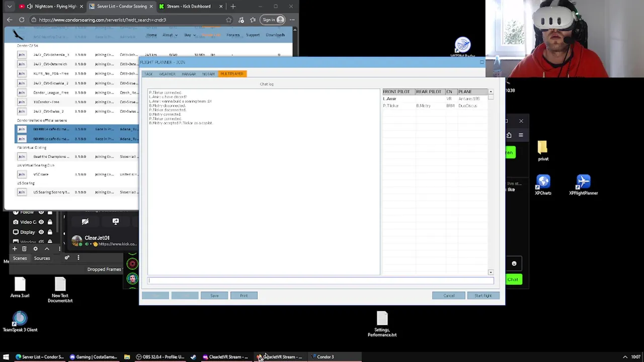Select the L.Amir pilot row
This screenshot has width=644, height=362.
point(435,99)
